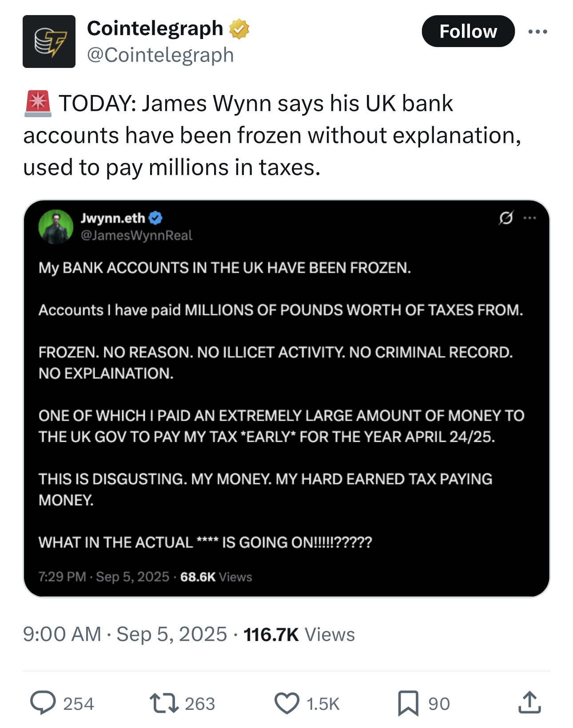The width and height of the screenshot is (573, 728).
Task: Open the 9:00 AM Sep 5, 2025 timestamp
Action: (x=125, y=634)
